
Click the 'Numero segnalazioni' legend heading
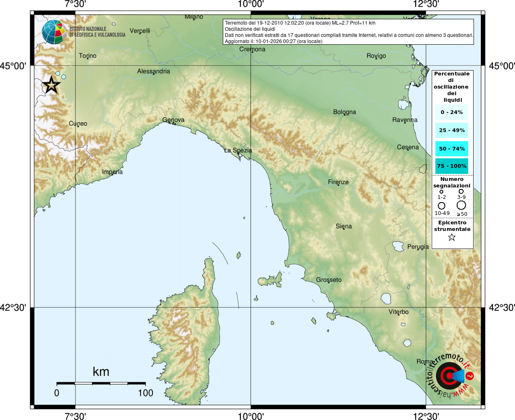(x=452, y=183)
